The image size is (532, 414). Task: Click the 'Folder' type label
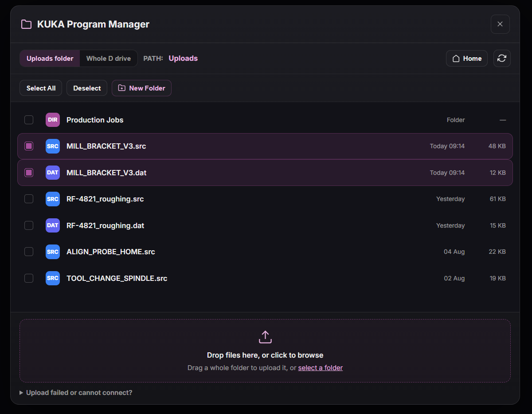pyautogui.click(x=456, y=120)
